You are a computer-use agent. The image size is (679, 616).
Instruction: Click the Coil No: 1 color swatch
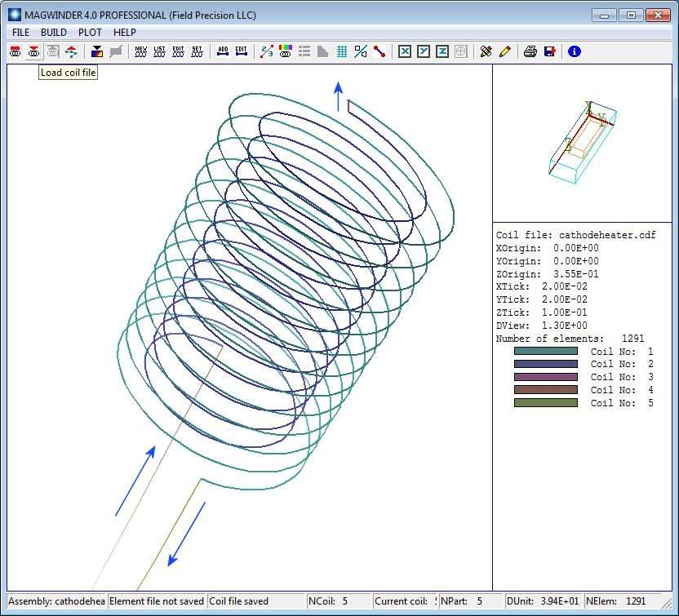tap(545, 352)
